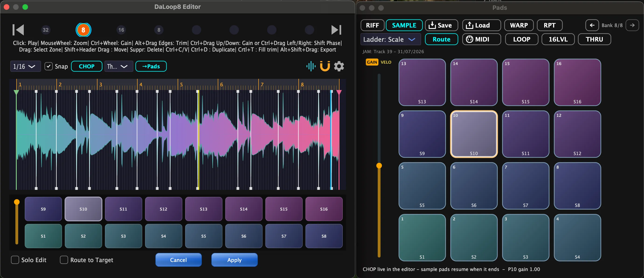Click the Cancel button
644x278 pixels.
179,260
